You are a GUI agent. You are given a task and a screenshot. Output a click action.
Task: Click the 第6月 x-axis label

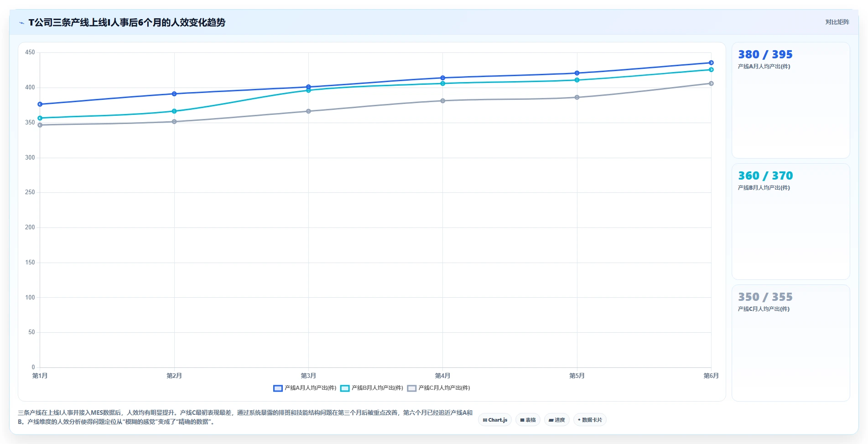click(711, 376)
